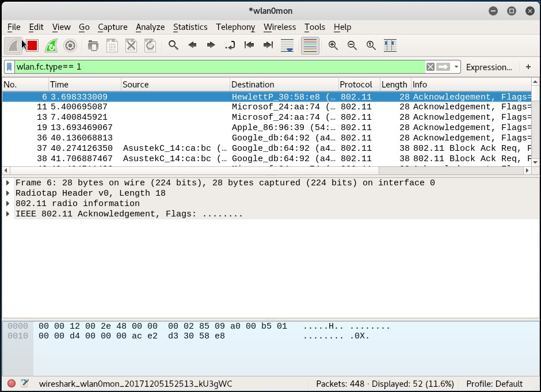Open the find packet magnifier
Image resolution: width=541 pixels, height=392 pixels.
173,45
